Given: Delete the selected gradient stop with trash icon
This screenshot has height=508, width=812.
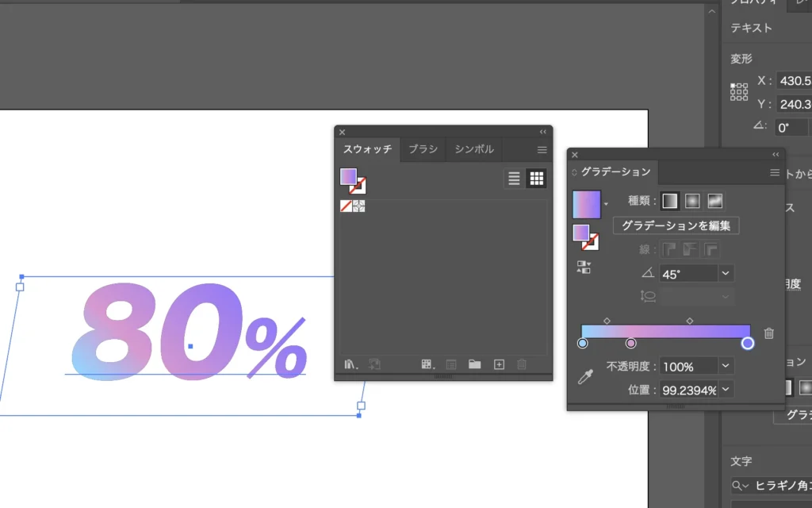Looking at the screenshot, I should [768, 333].
